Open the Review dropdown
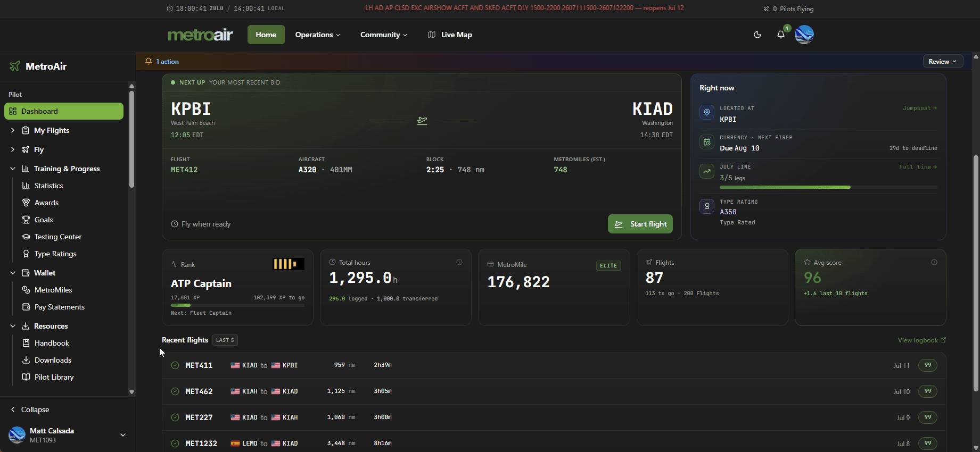 [x=943, y=62]
